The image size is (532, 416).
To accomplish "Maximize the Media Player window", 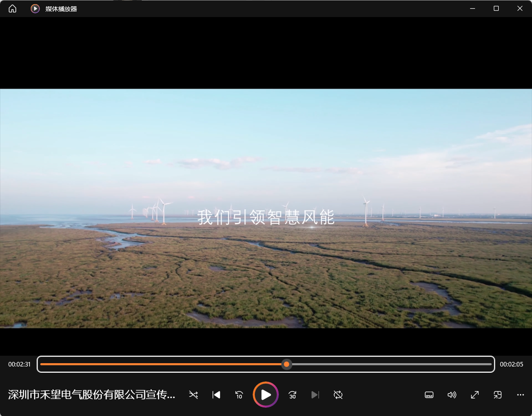I will (496, 9).
